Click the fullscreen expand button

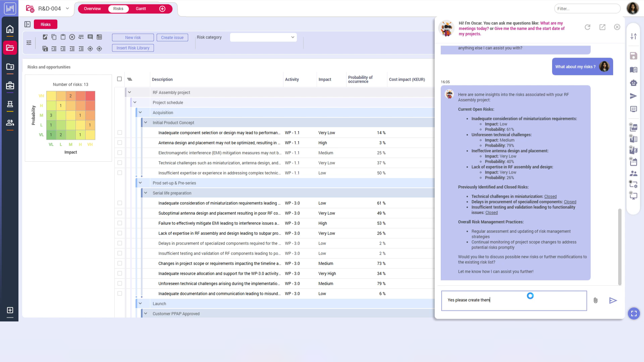point(634,313)
